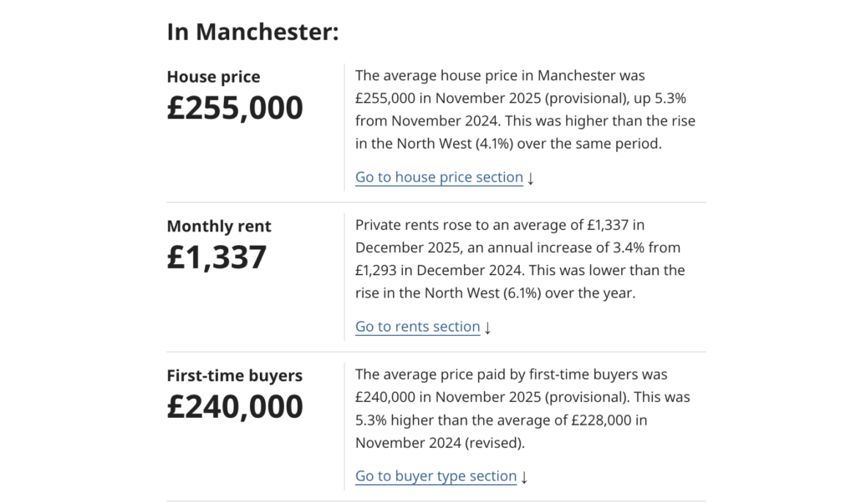Viewport: 856px width, 504px height.
Task: Open the house price section link
Action: [439, 177]
